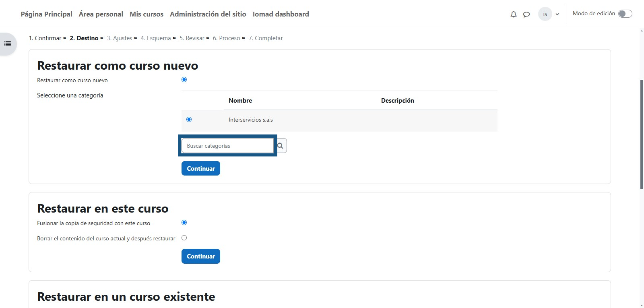Screen dimensions: 644x308
Task: Open Mis cursos in navigation
Action: coord(147,14)
